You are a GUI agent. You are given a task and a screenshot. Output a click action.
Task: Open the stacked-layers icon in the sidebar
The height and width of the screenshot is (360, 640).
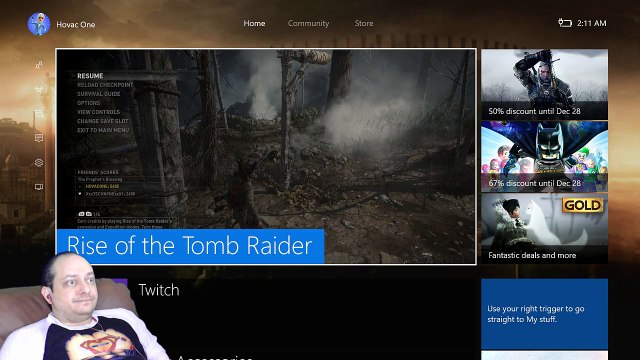[x=39, y=162]
